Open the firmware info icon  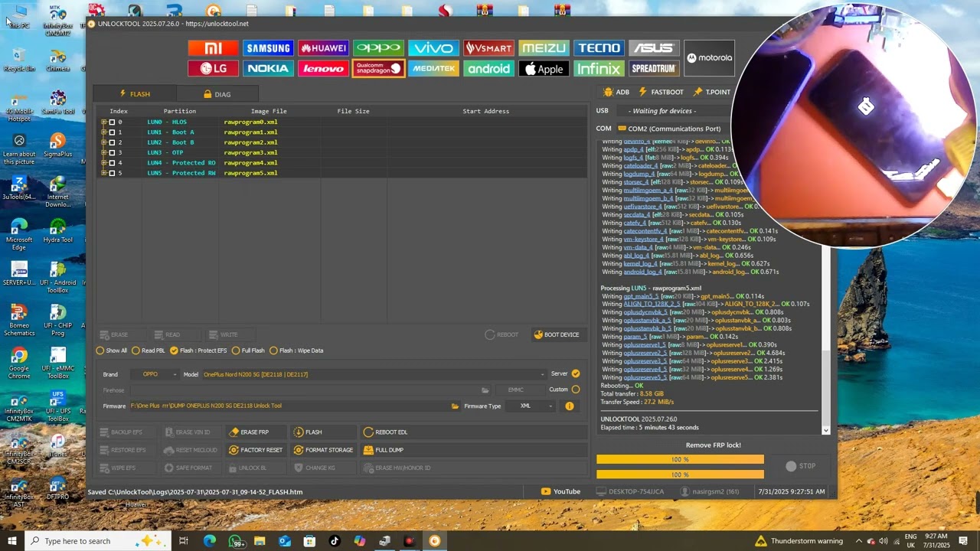click(x=569, y=406)
